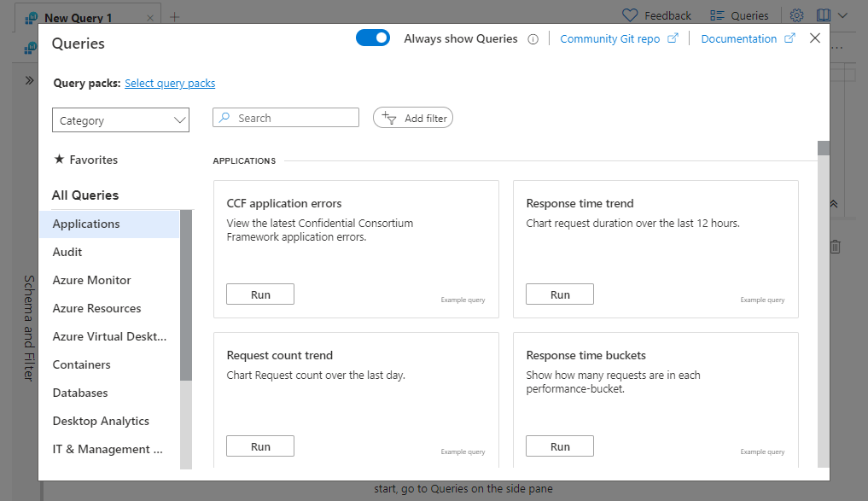Select the Audit category
This screenshot has height=501, width=868.
tap(109, 252)
